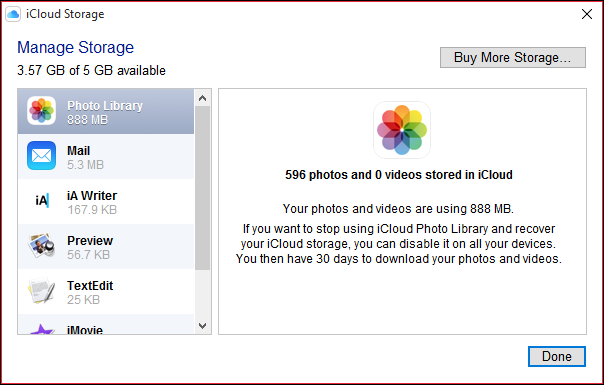
Task: Click the Mail envelope icon
Action: point(42,156)
